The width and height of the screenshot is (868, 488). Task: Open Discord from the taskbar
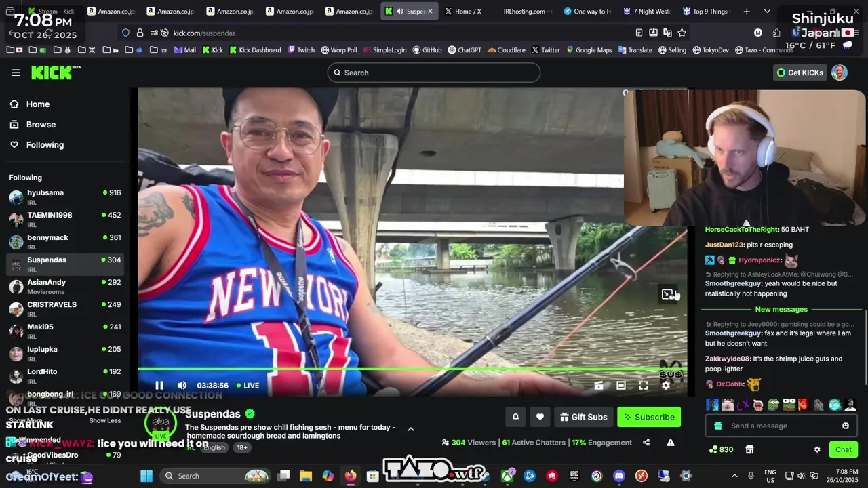coord(619,476)
